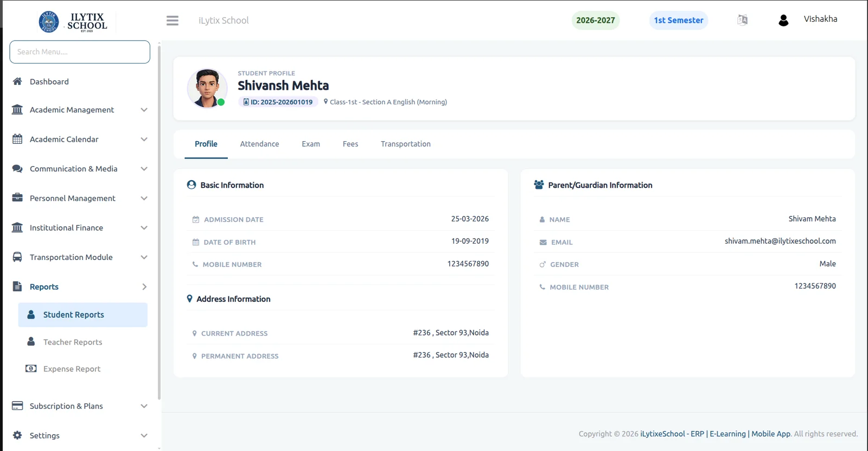Click the student ID 2025-202601019 badge

(x=278, y=102)
